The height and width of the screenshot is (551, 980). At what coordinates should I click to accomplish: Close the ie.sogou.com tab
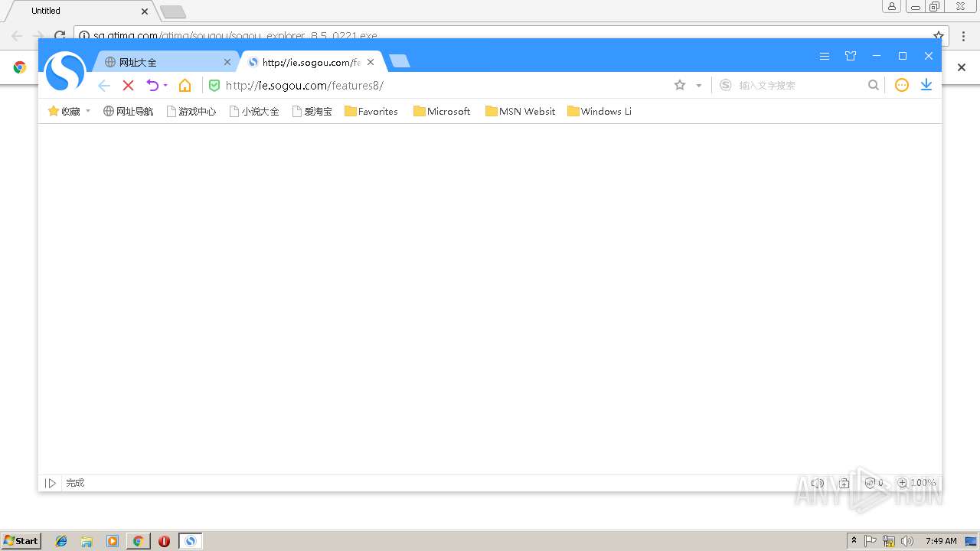tap(371, 62)
